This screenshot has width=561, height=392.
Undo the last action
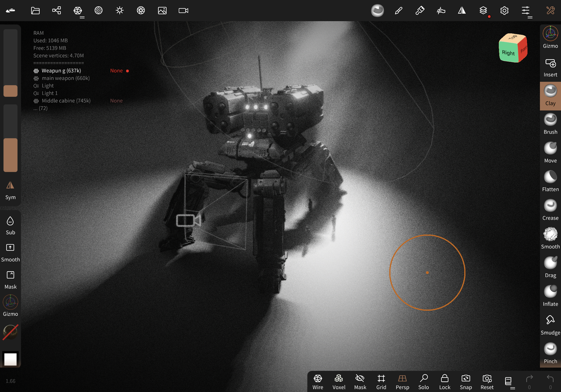pyautogui.click(x=550, y=382)
